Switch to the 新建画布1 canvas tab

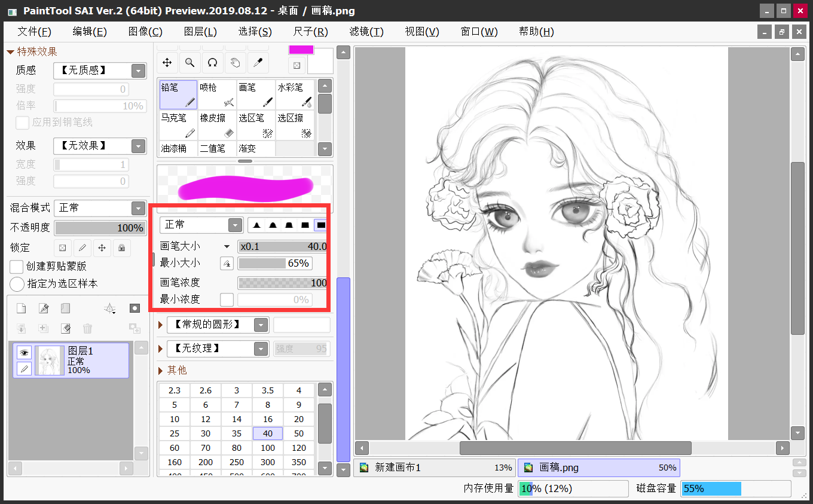pos(435,468)
